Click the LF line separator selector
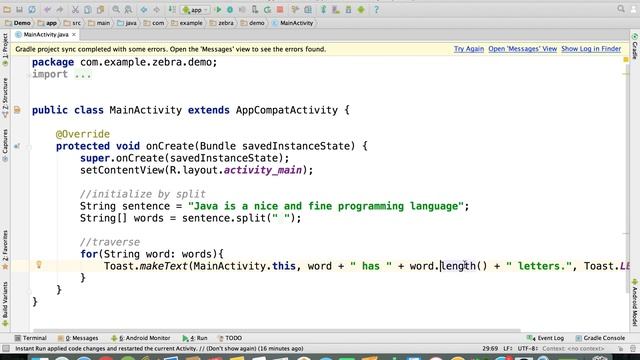Screen dimensions: 640x360 coord(507,349)
